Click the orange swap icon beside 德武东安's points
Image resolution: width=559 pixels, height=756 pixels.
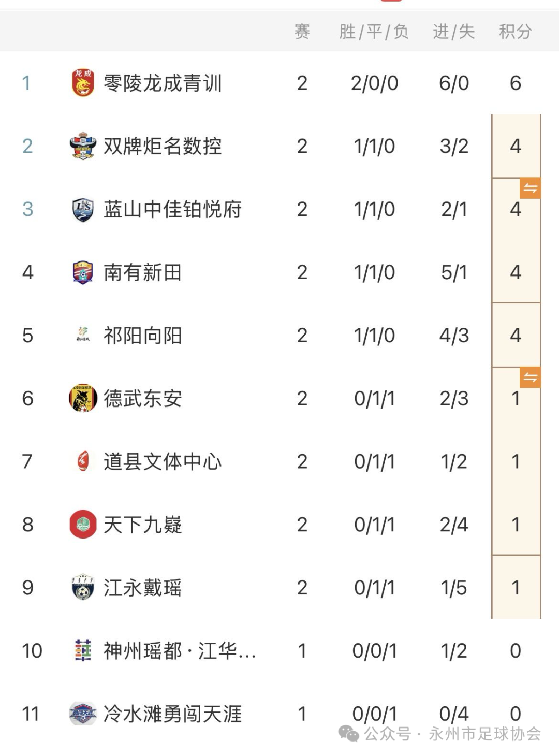pyautogui.click(x=530, y=377)
